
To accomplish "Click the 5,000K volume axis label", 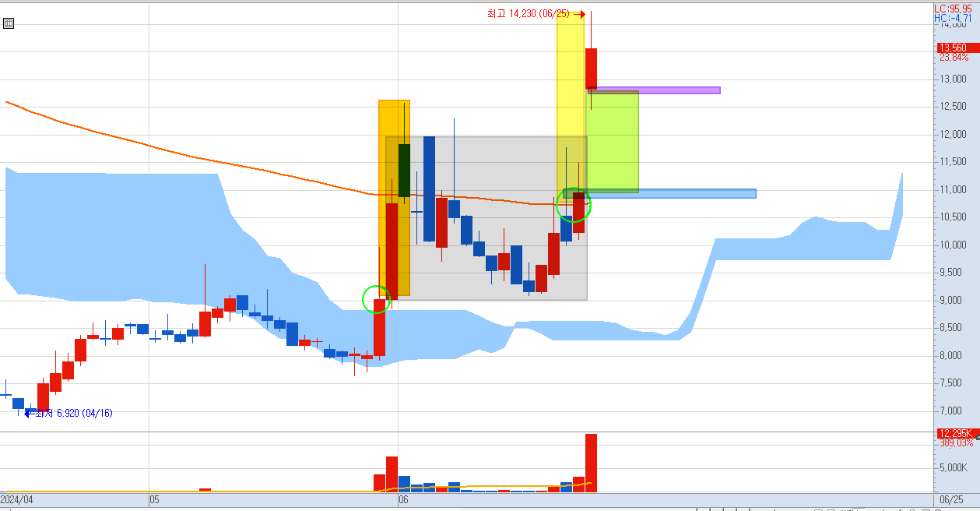I will coord(953,468).
